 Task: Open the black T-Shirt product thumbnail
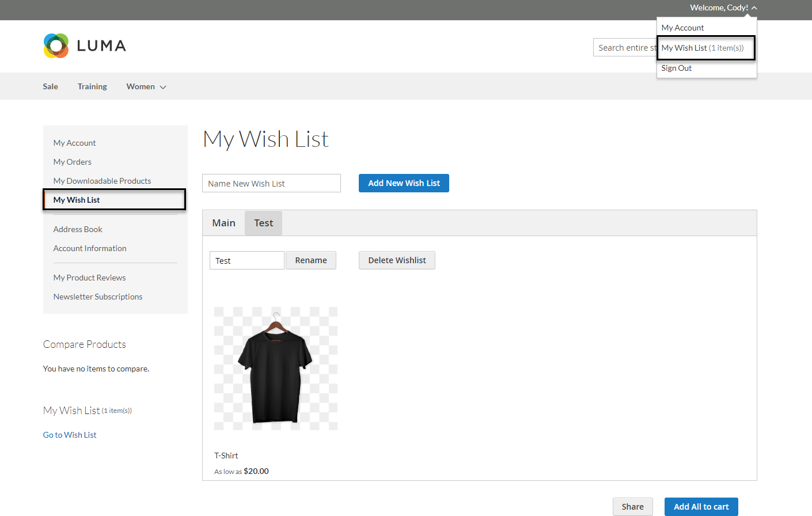(276, 369)
